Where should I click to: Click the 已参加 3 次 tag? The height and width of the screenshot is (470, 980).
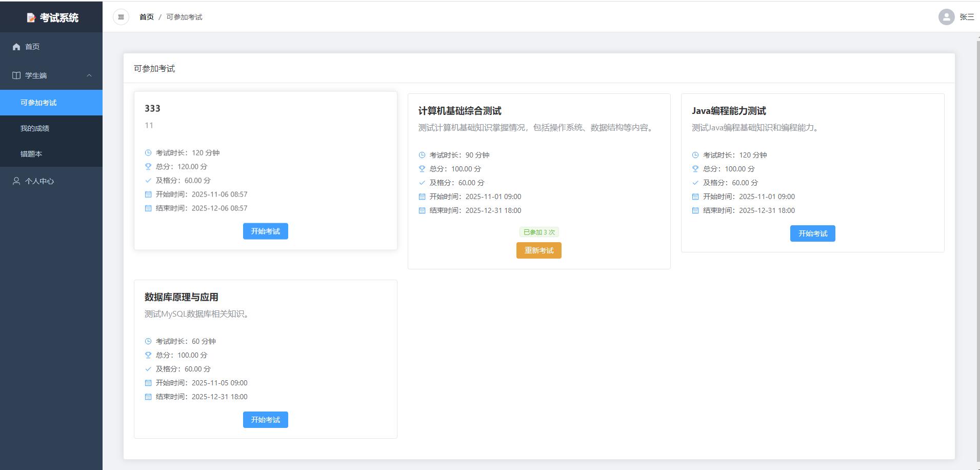(538, 232)
